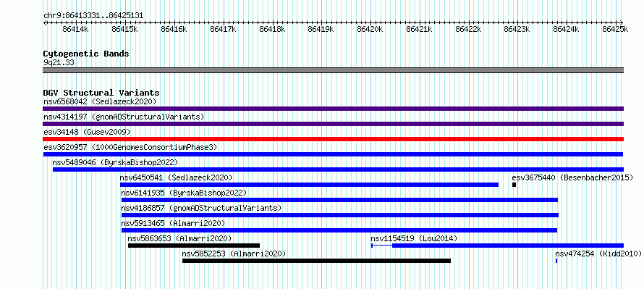Click nsv4186857 (gnomADStructuralVariants) label

[201, 208]
